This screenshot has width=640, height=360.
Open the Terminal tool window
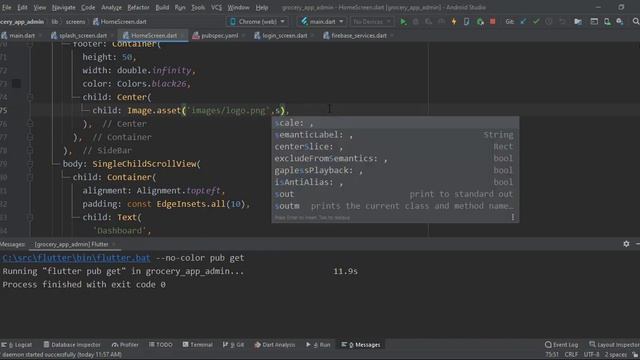point(198,345)
